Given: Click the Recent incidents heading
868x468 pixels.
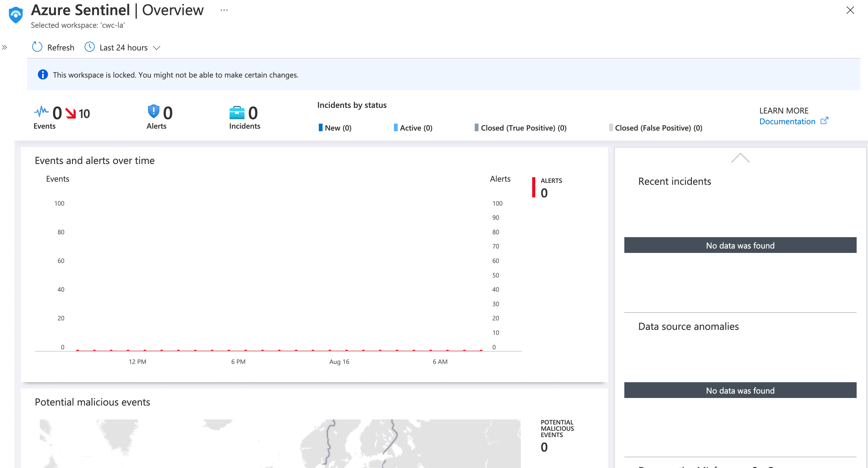Looking at the screenshot, I should pos(675,181).
